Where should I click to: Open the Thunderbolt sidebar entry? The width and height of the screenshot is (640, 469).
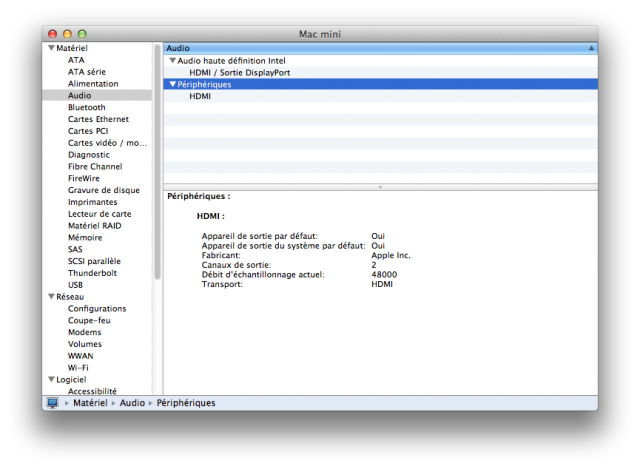pyautogui.click(x=92, y=273)
